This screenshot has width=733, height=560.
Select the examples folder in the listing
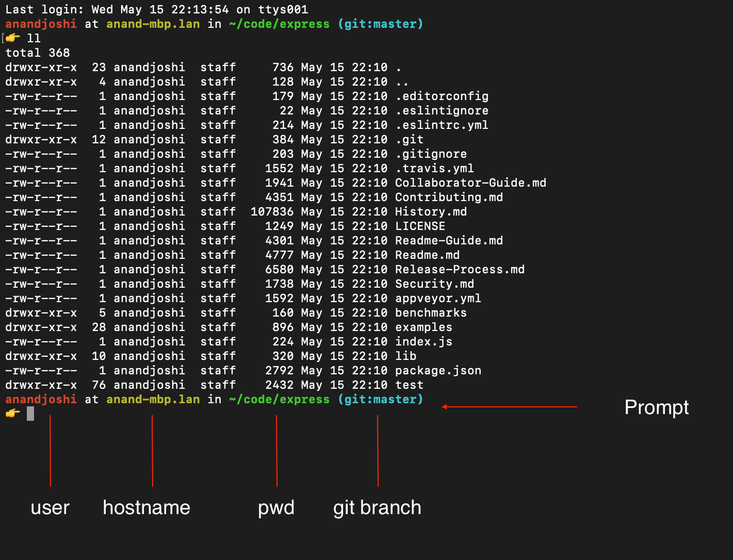[x=423, y=327]
